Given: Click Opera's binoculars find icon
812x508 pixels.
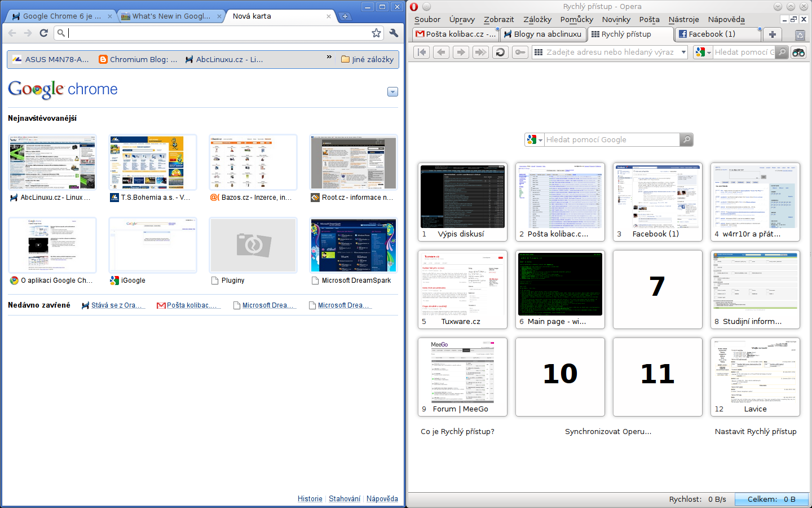Looking at the screenshot, I should point(799,52).
